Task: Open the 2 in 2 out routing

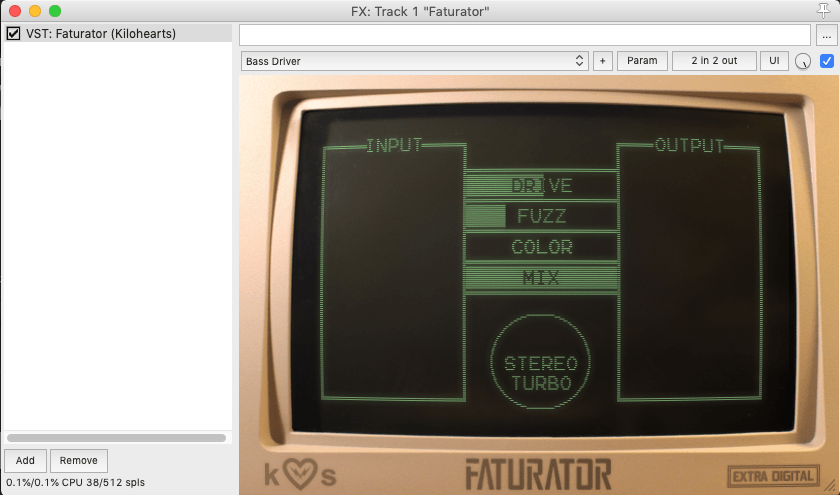Action: (x=714, y=61)
